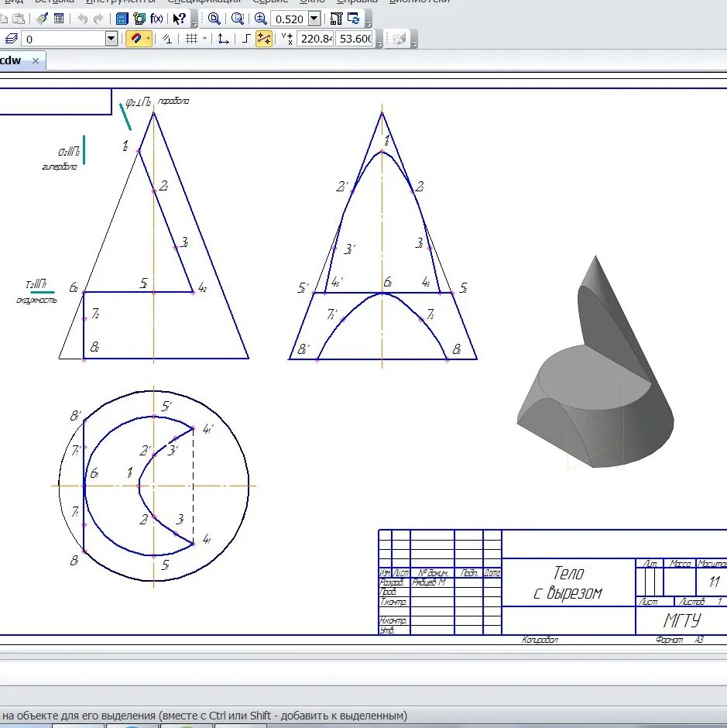The width and height of the screenshot is (727, 728).
Task: Activate the context help pointer
Action: point(179,19)
